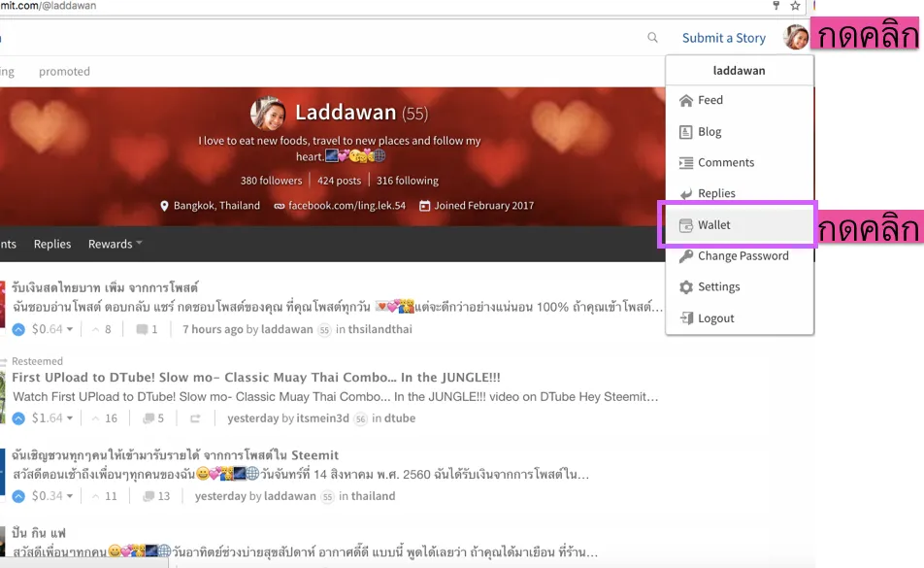Screen dimensions: 924x568
Task: Open the Rewards dropdown
Action: pos(115,244)
